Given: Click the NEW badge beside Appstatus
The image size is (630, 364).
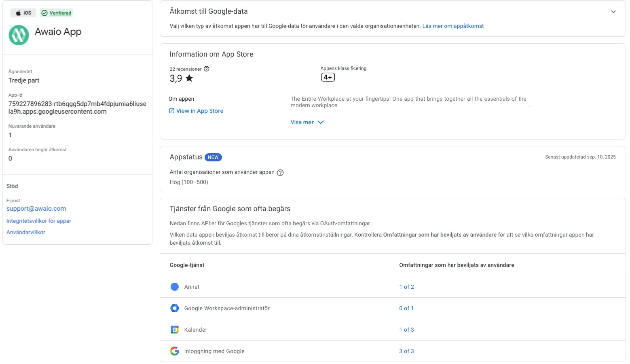Looking at the screenshot, I should (213, 157).
